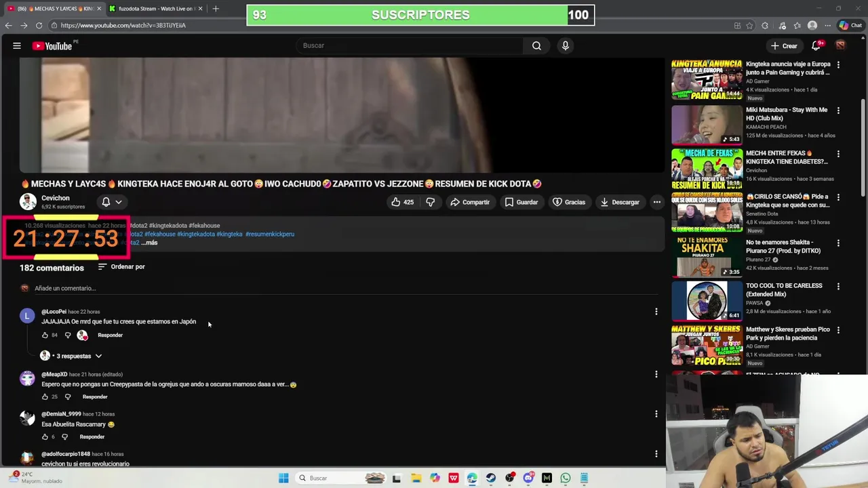Download video via Descargar
The height and width of the screenshot is (488, 868).
(x=619, y=202)
